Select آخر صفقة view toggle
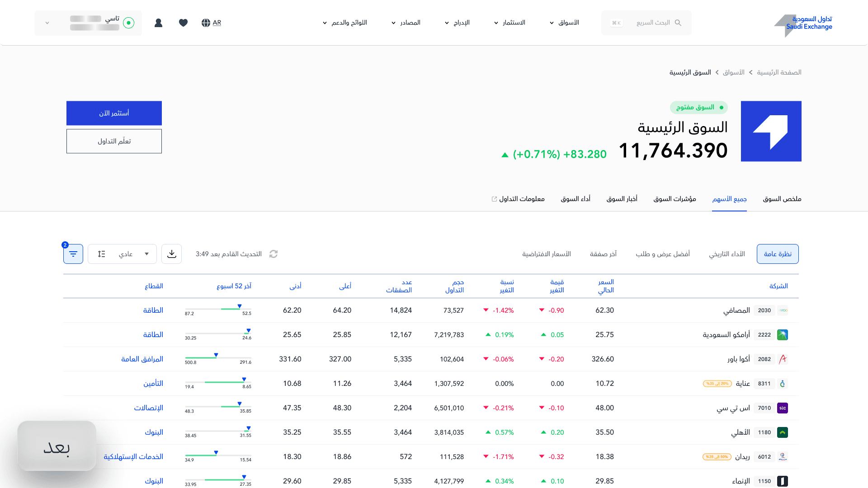This screenshot has height=488, width=868. pos(603,254)
